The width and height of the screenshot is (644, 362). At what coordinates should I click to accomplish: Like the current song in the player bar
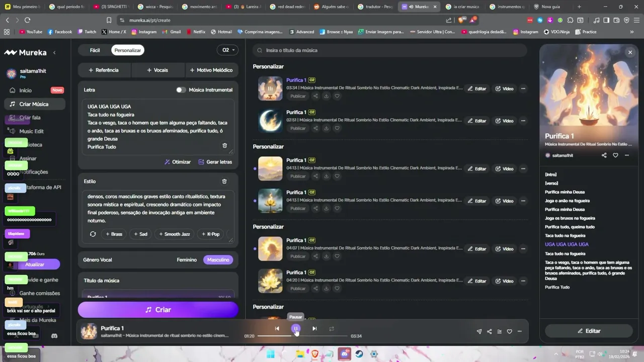[509, 332]
